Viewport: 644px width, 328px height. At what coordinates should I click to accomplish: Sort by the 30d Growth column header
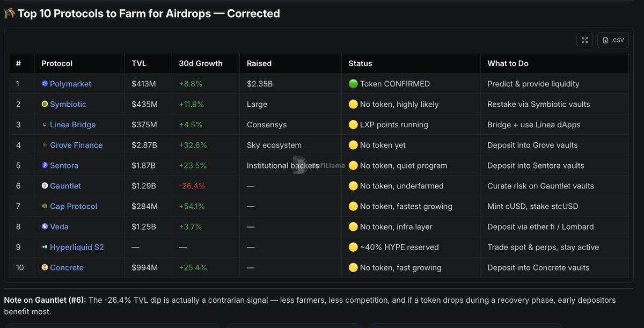click(200, 63)
